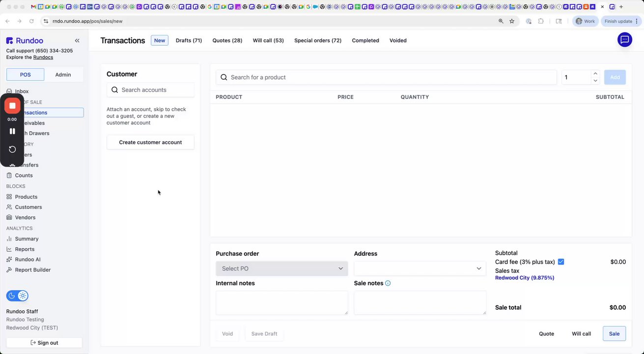This screenshot has height=354, width=644.
Task: Increase quantity with the up stepper arrow
Action: (x=595, y=74)
